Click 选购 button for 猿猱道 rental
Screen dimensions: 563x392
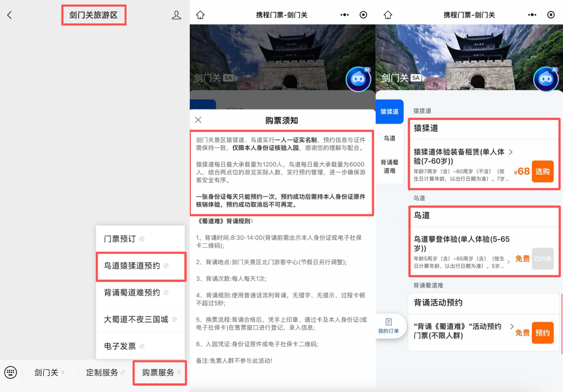543,171
